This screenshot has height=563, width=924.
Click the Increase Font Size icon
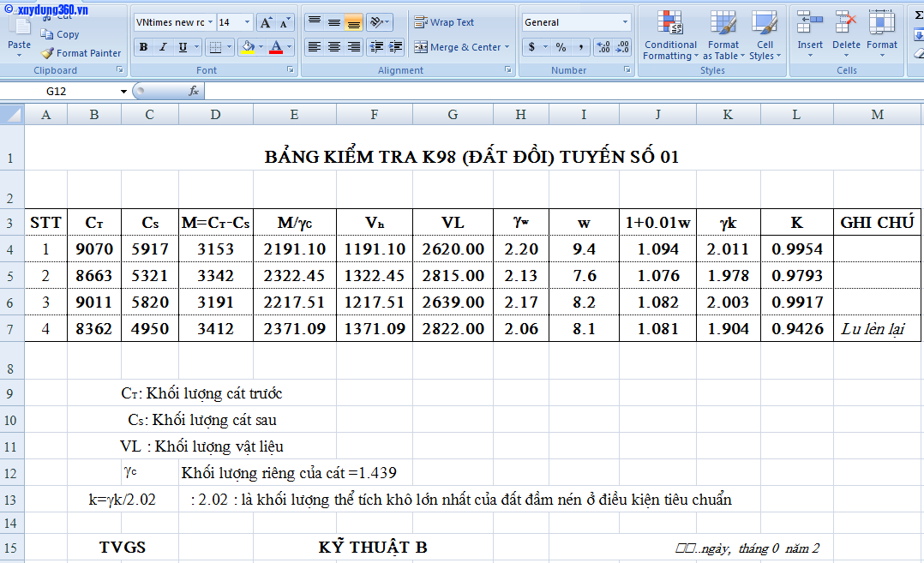266,22
